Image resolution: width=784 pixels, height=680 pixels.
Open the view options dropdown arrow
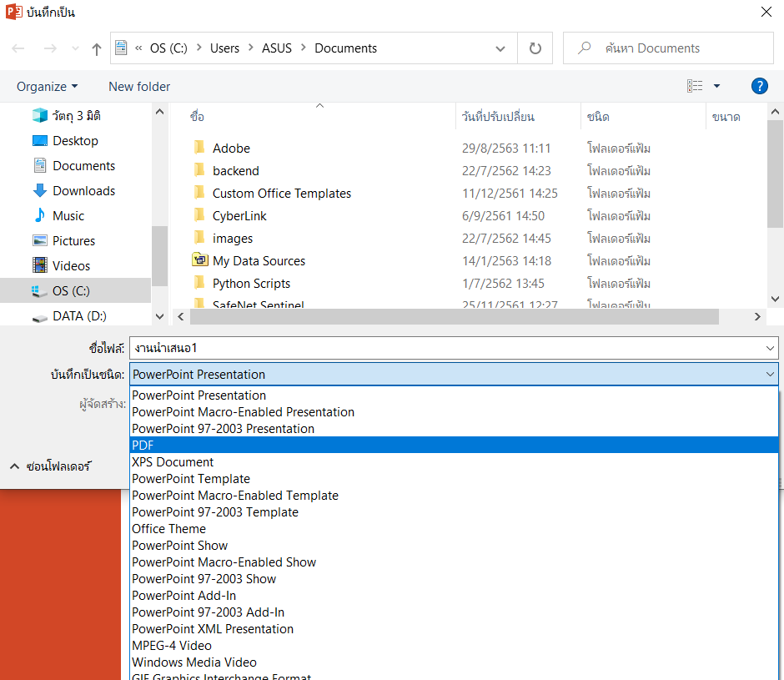[716, 86]
